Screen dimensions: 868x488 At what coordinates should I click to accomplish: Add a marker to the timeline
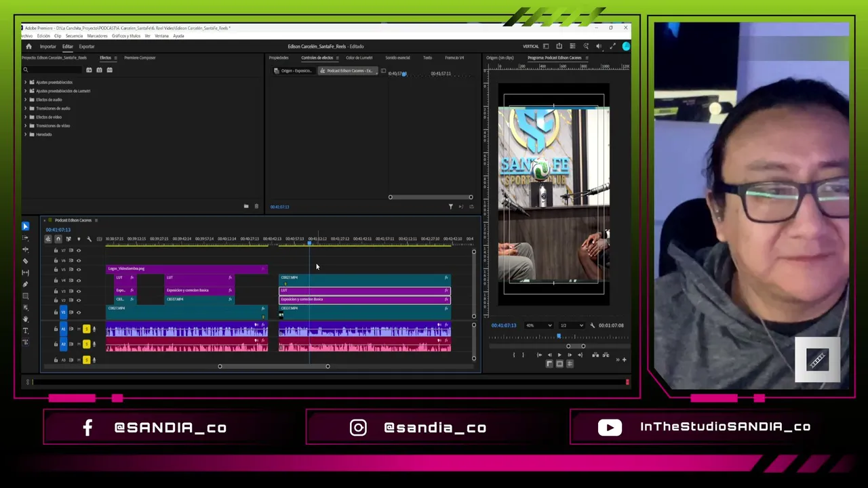click(x=79, y=239)
